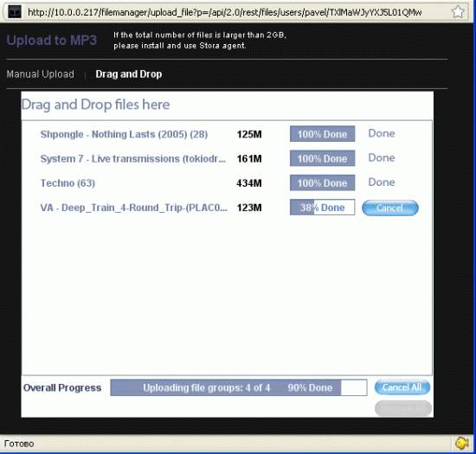The height and width of the screenshot is (454, 476).
Task: Click the 38% Done progress bar
Action: coord(323,208)
